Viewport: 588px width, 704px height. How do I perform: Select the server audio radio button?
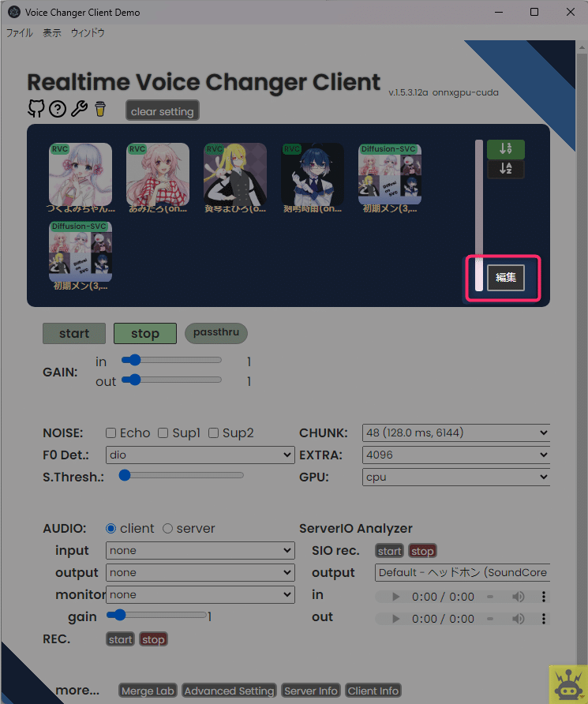tap(167, 529)
